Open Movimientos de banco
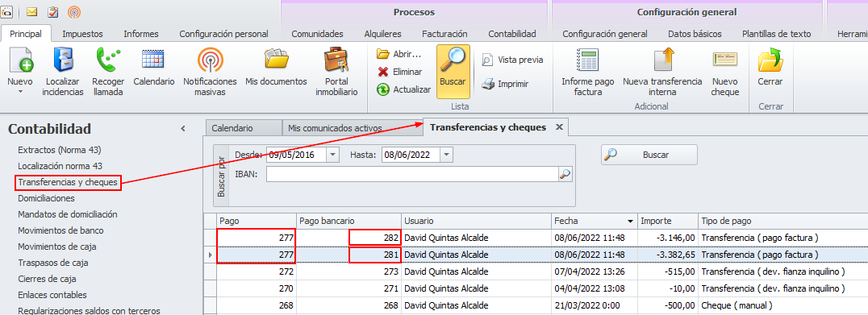This screenshot has height=315, width=868. (x=61, y=230)
